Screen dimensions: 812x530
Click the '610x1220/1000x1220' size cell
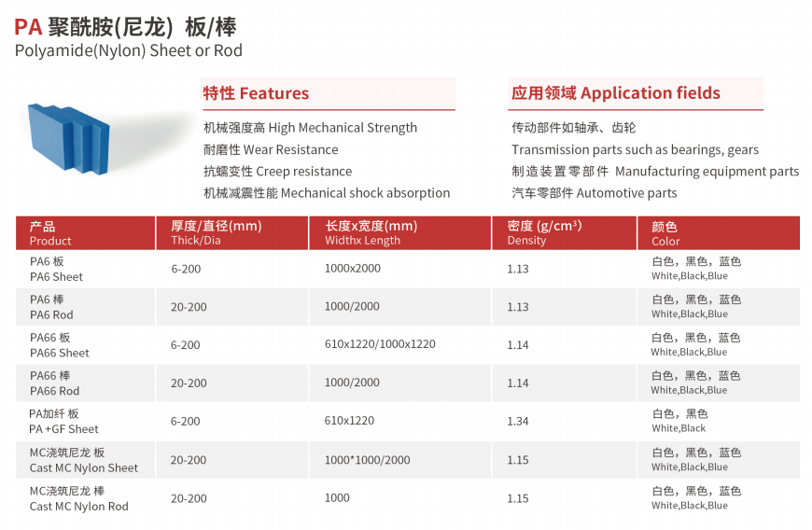click(x=380, y=344)
